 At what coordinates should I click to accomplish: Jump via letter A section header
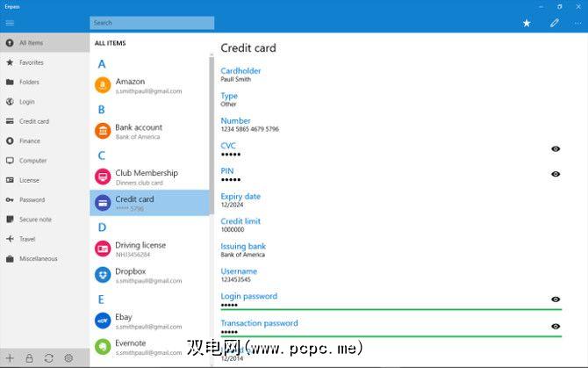point(102,64)
